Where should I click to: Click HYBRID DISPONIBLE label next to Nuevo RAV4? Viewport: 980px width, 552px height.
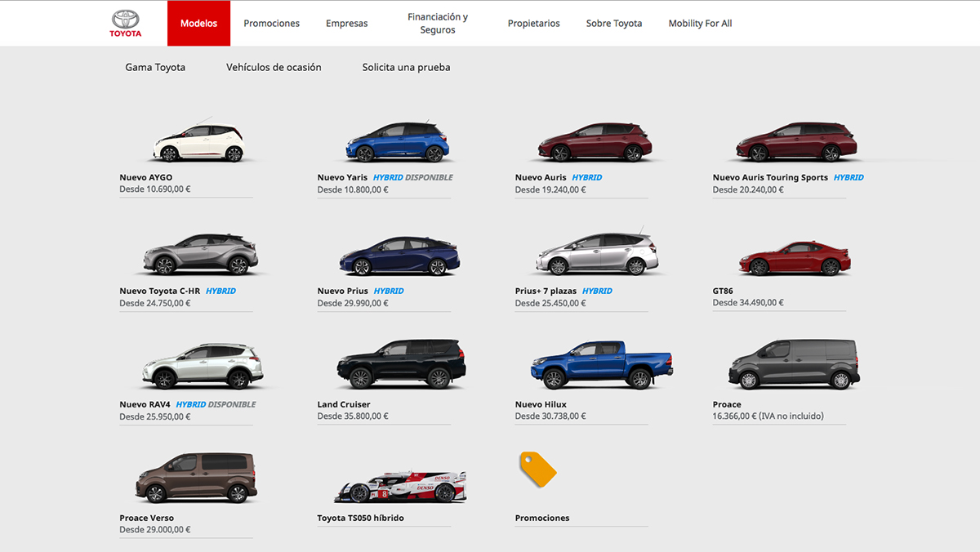[216, 404]
